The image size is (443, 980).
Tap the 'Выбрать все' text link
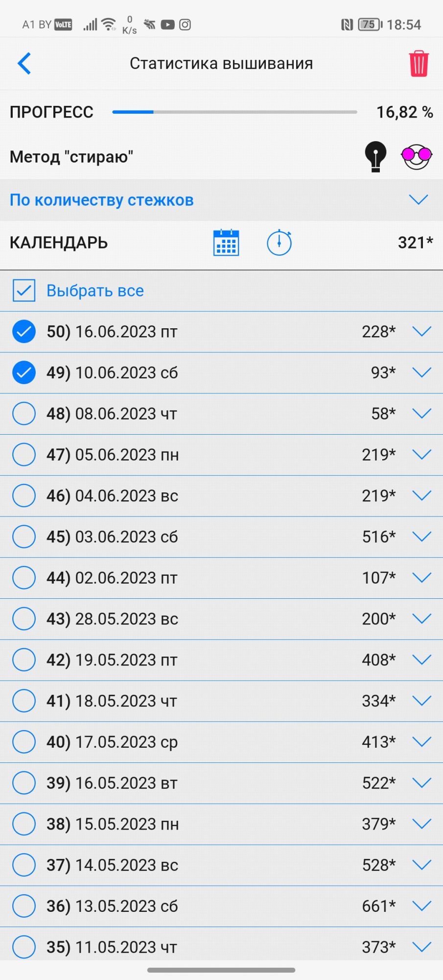95,291
